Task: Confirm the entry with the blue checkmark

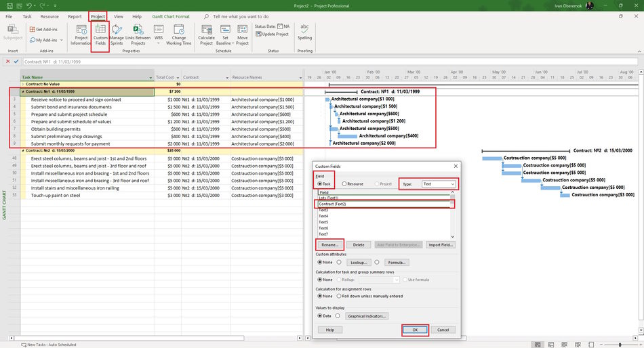Action: [x=16, y=62]
